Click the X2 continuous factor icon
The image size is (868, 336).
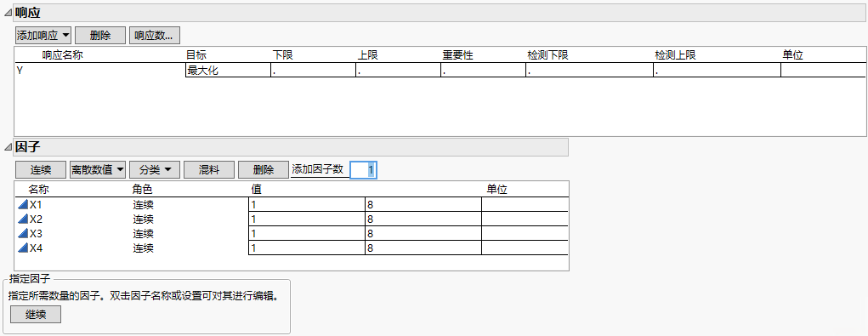[23, 219]
